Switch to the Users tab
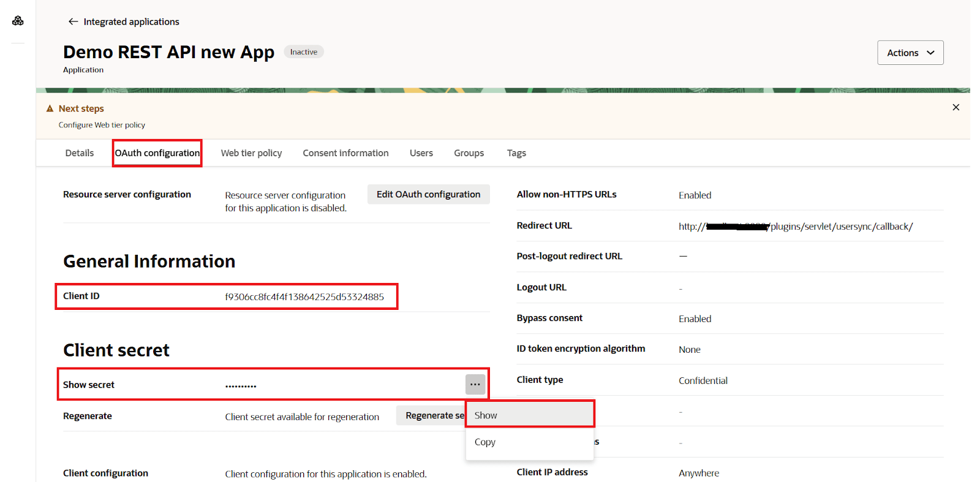The height and width of the screenshot is (482, 980). 421,153
